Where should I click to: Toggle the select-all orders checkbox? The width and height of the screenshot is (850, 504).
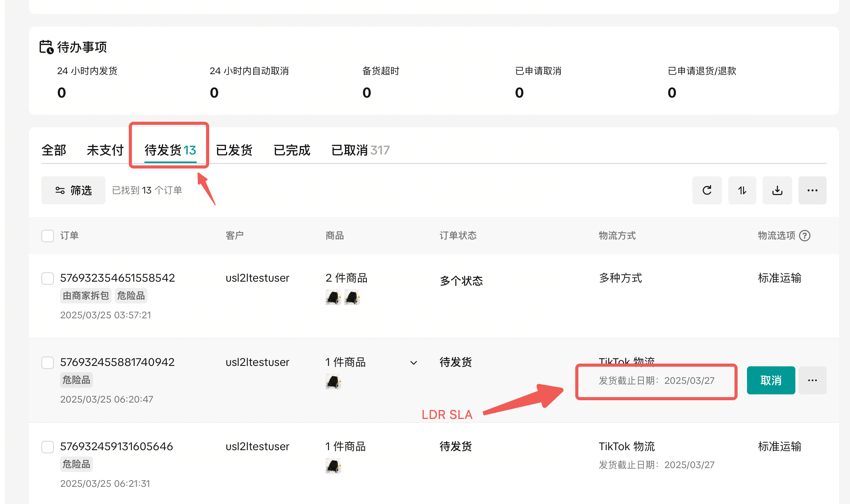point(48,236)
